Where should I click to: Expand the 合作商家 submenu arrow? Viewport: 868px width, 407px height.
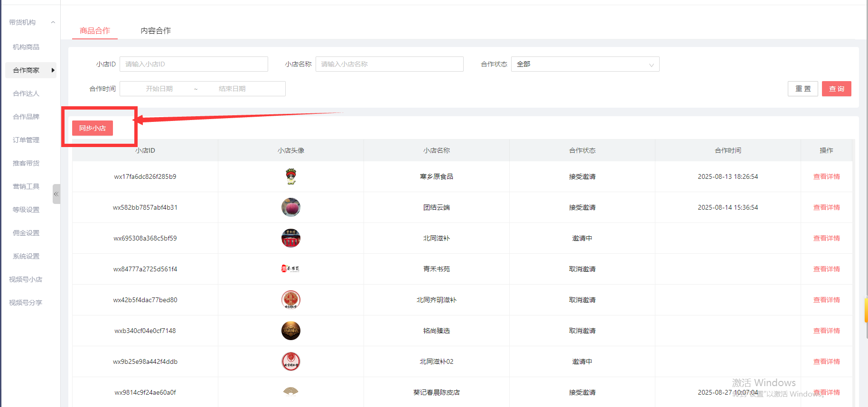tap(53, 70)
